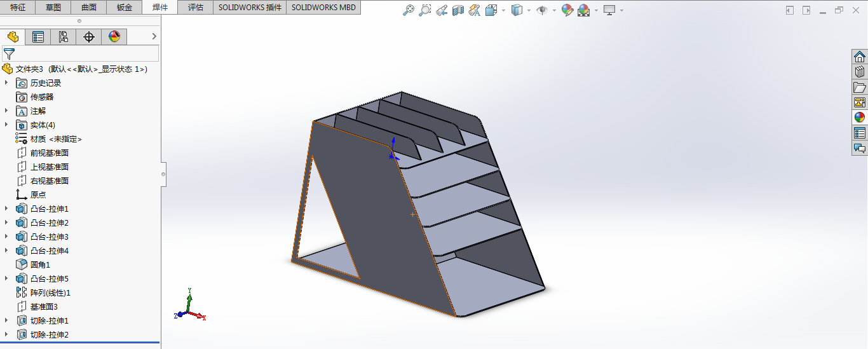Open the Appearances color ball in task pane
Screen dimensions: 868x349
pos(860,118)
